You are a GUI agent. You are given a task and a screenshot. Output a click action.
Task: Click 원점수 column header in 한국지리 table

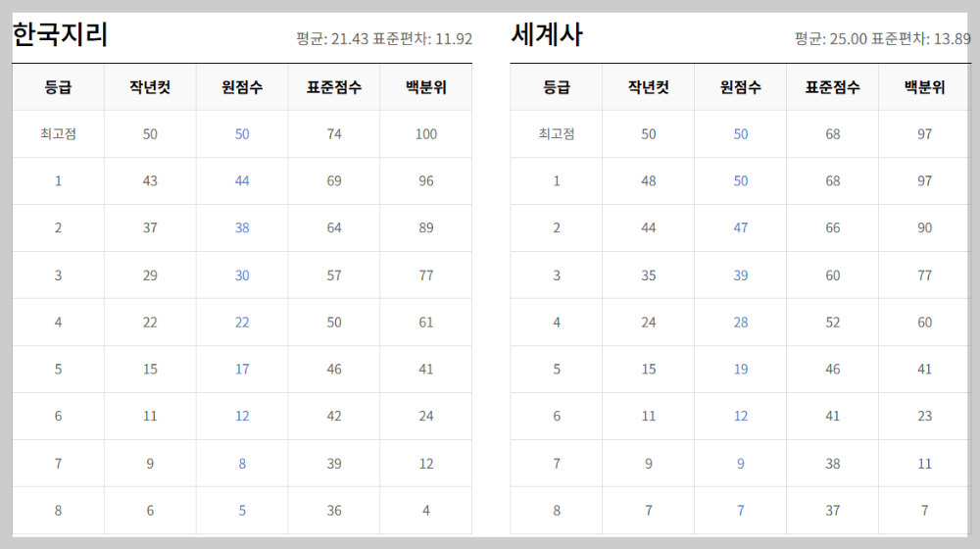(x=242, y=87)
